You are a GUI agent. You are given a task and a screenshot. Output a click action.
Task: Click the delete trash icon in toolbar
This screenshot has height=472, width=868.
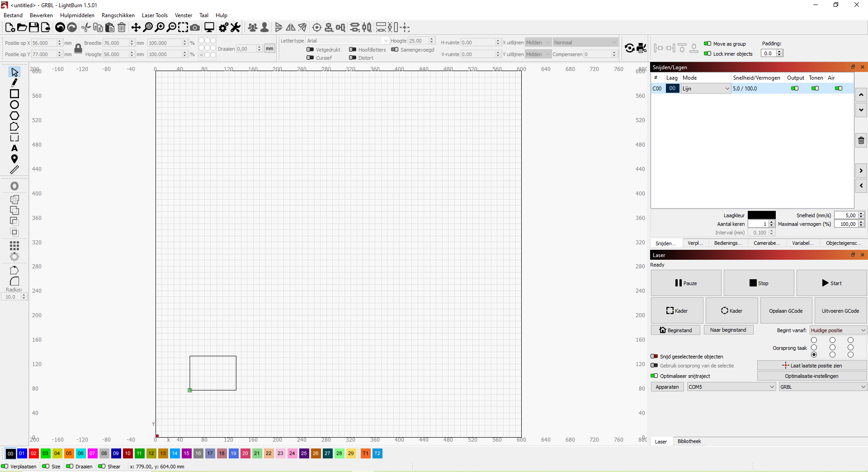pos(122,28)
